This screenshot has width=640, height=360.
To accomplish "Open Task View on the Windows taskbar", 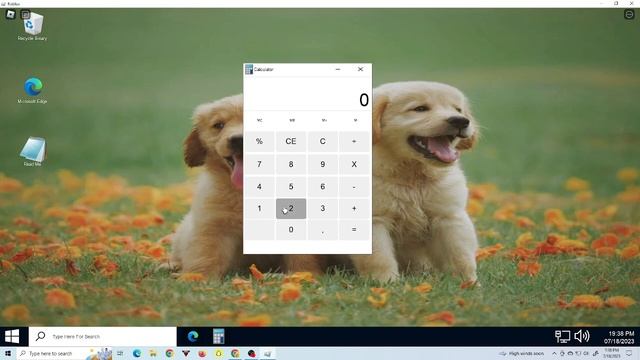I will (120, 353).
